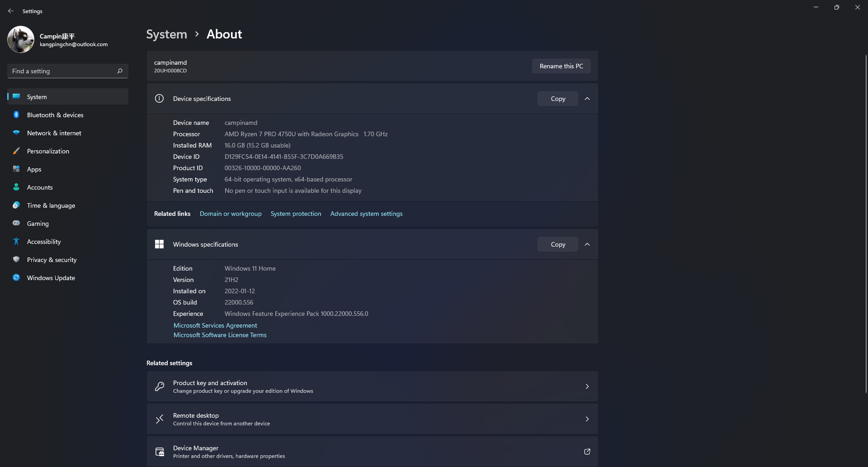Screen dimensions: 868x467
Task: Click the Product ID value text
Action: click(263, 168)
